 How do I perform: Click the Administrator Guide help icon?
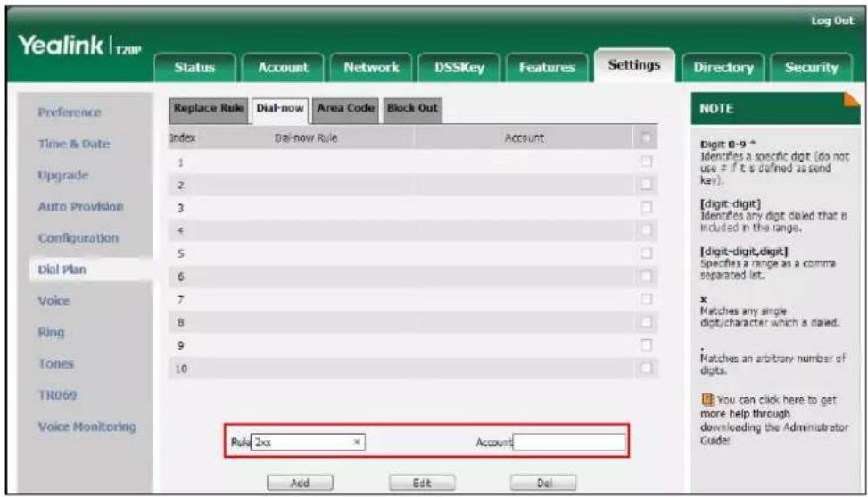point(707,400)
